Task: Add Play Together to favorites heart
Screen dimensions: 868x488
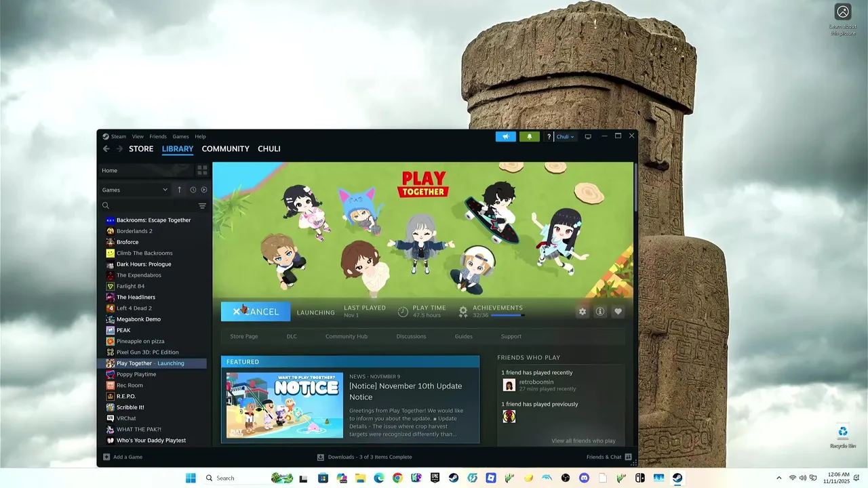Action: pyautogui.click(x=618, y=312)
